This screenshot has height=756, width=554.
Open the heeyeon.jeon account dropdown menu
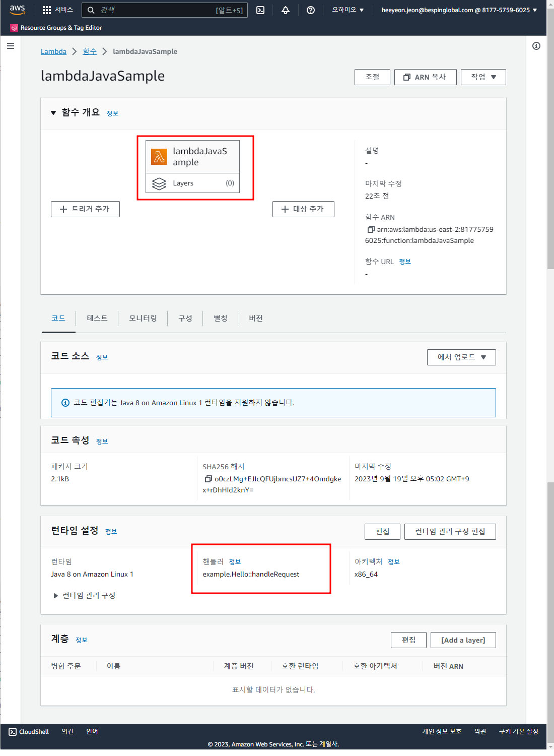coord(459,10)
